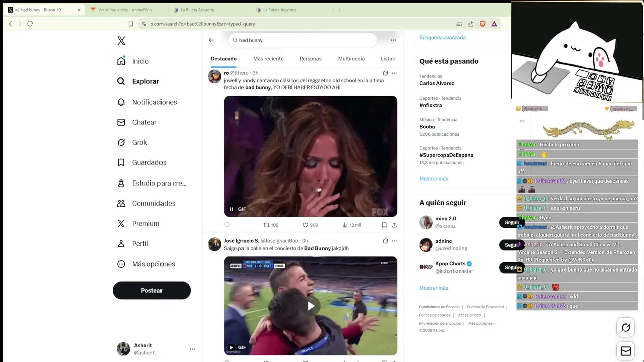Screen dimensions: 644x362
Task: Open Chatear messages in sidebar
Action: click(136, 122)
